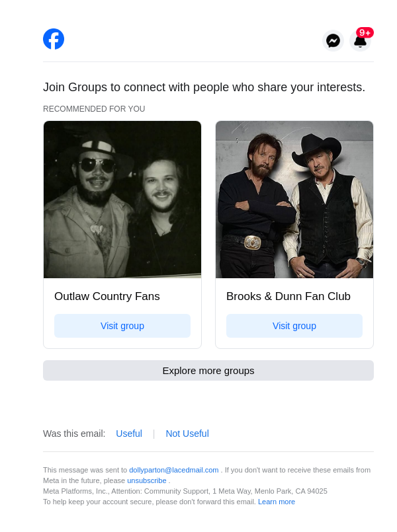The image size is (397, 532).
Task: Click the dollyparton@lacedmail.com email link
Action: (173, 470)
